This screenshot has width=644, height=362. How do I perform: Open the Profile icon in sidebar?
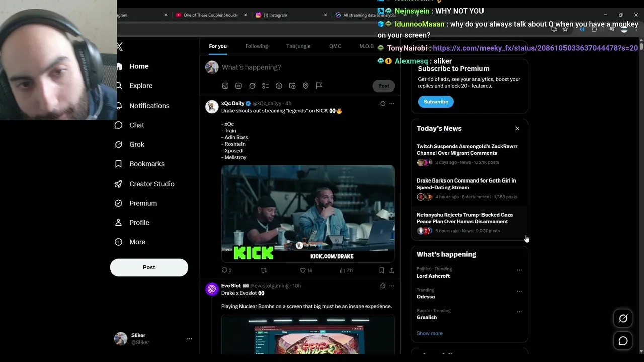click(x=119, y=223)
